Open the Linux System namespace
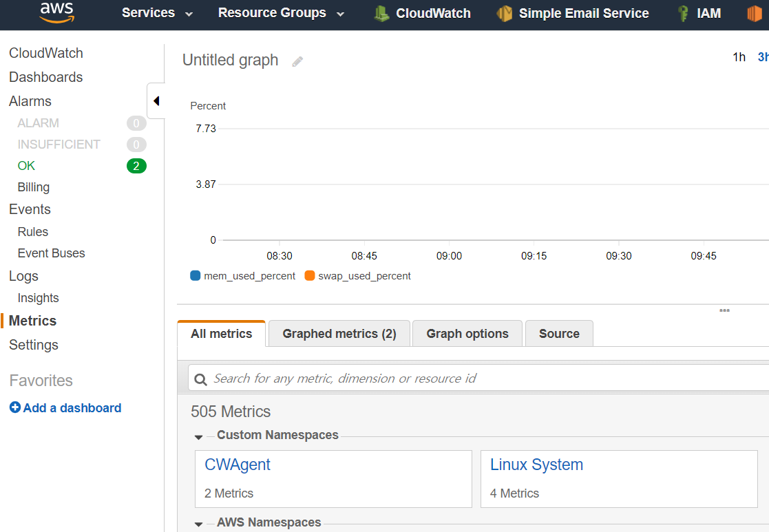 pos(536,465)
